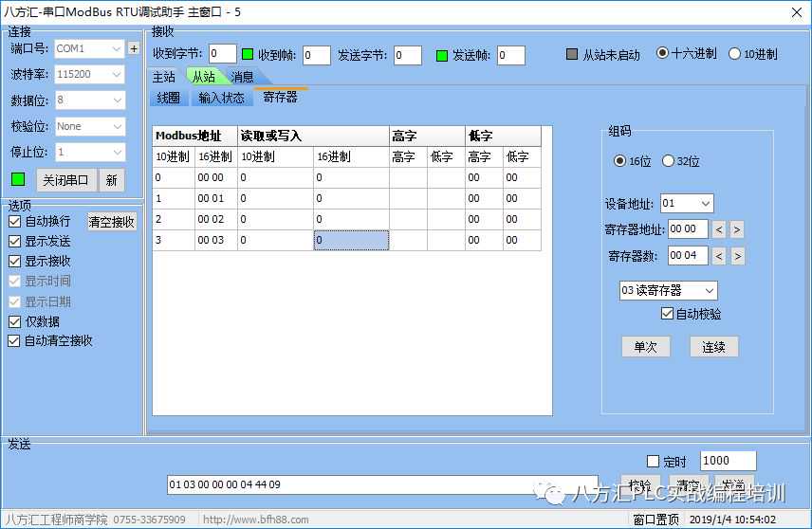Screen dimensions: 812x529
Task: Enable the 定时 timer checkbox
Action: click(x=653, y=462)
